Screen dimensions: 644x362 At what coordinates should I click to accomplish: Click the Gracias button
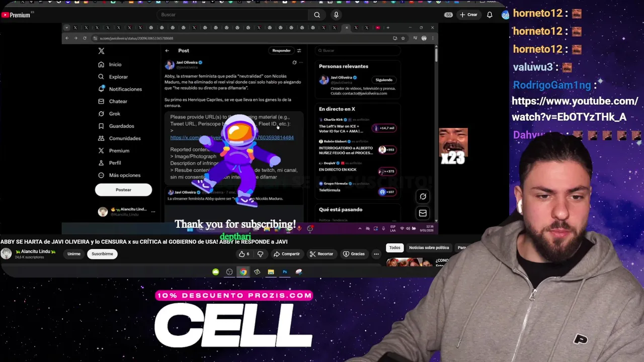coord(354,254)
